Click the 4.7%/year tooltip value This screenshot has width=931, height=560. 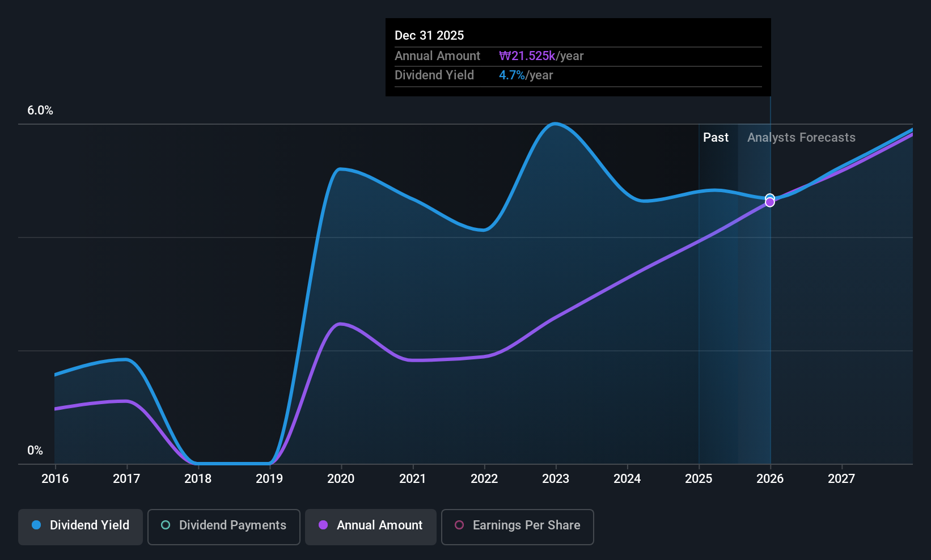[x=526, y=75]
